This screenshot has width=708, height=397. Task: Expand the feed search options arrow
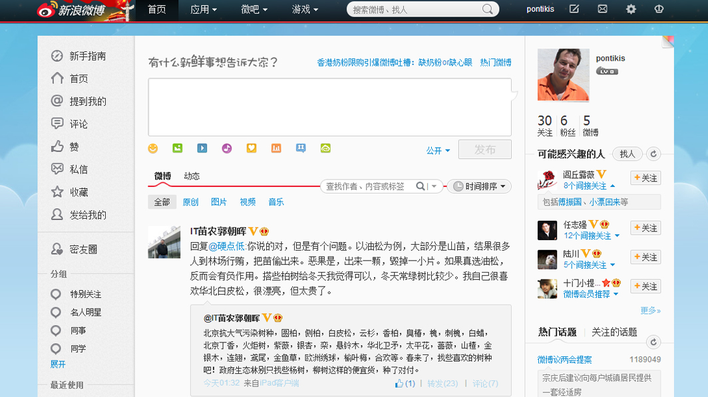[x=434, y=186]
